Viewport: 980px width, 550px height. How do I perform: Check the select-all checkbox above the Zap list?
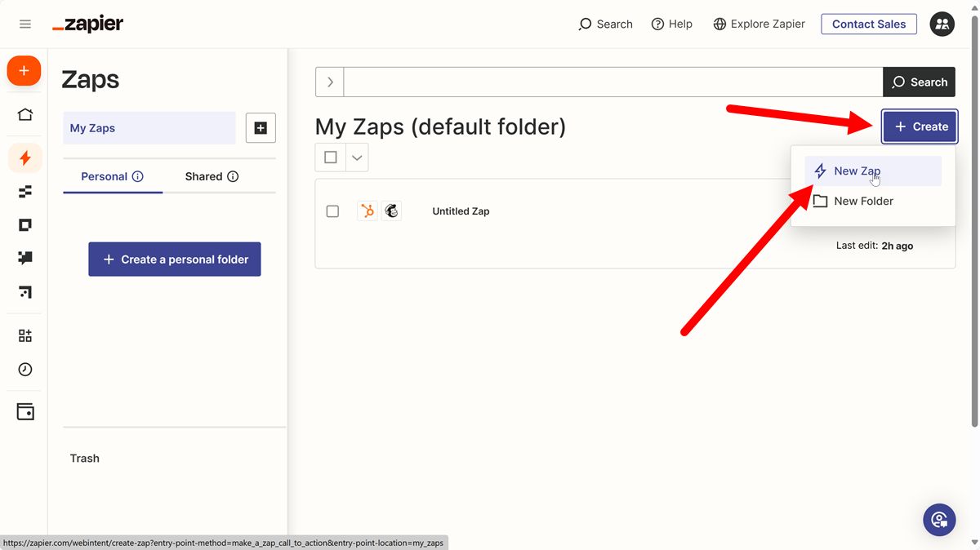[331, 157]
